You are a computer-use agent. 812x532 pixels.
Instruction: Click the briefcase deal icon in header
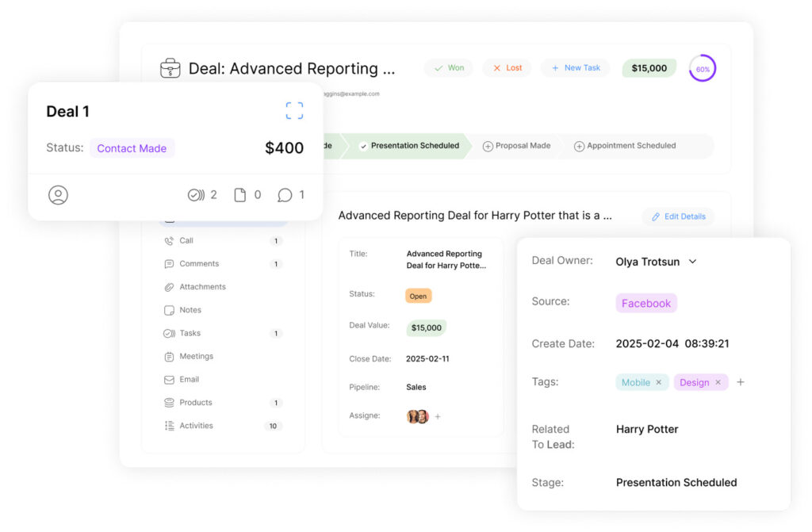click(170, 68)
